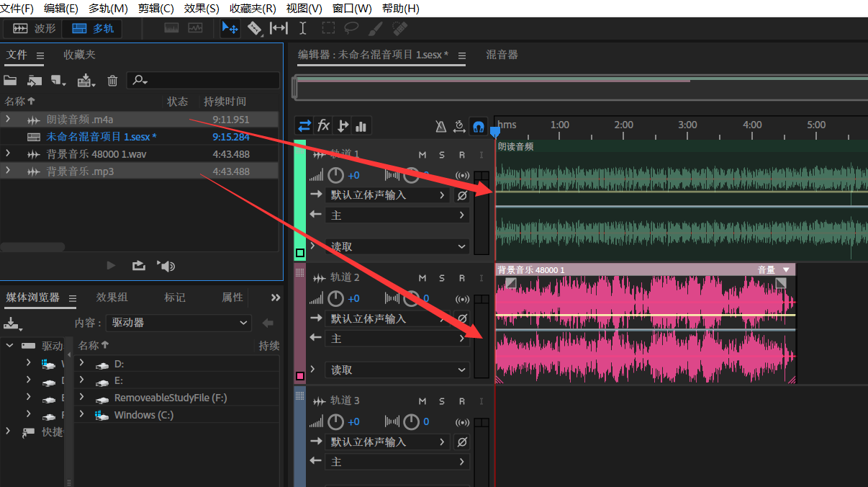Show the EQ section icon
868x487 pixels.
click(361, 126)
